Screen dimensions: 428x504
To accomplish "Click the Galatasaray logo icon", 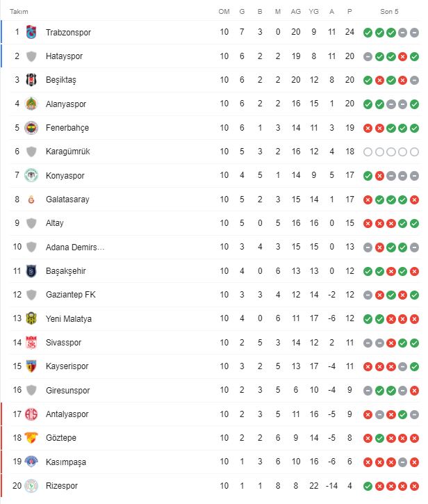I will [31, 200].
